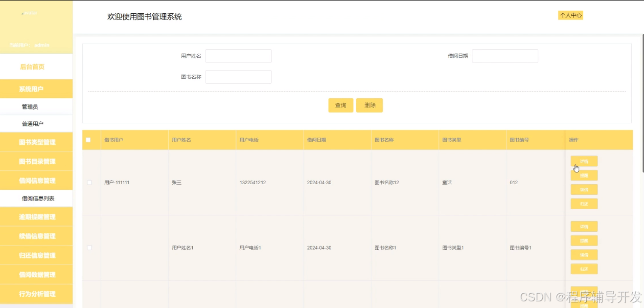644x308 pixels.
Task: Expand the 行为分析管理 sidebar section
Action: click(37, 294)
